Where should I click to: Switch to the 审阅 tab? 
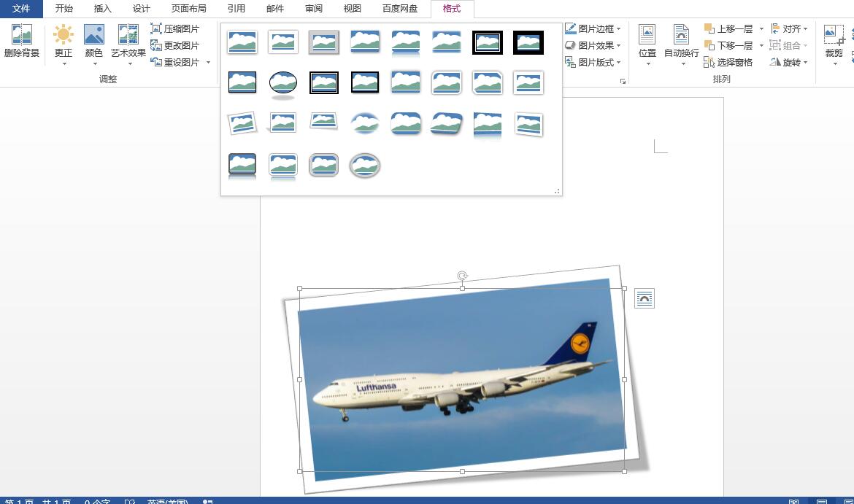pyautogui.click(x=314, y=9)
